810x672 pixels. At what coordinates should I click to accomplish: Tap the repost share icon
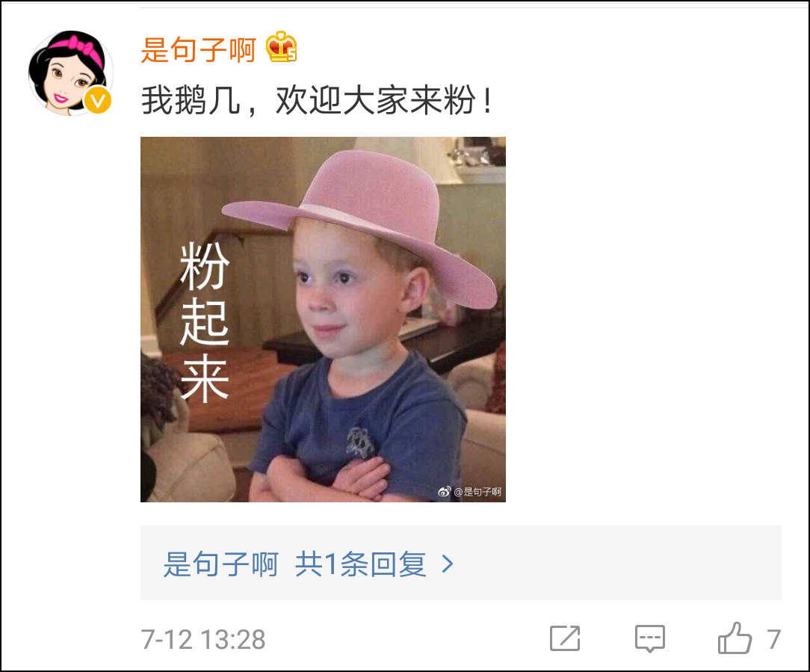565,638
